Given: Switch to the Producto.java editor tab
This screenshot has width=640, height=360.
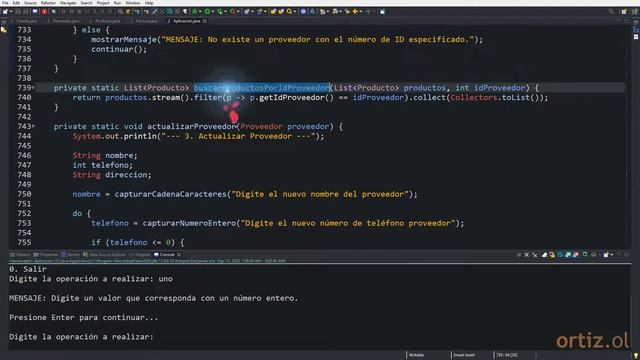Looking at the screenshot, I should click(x=107, y=21).
